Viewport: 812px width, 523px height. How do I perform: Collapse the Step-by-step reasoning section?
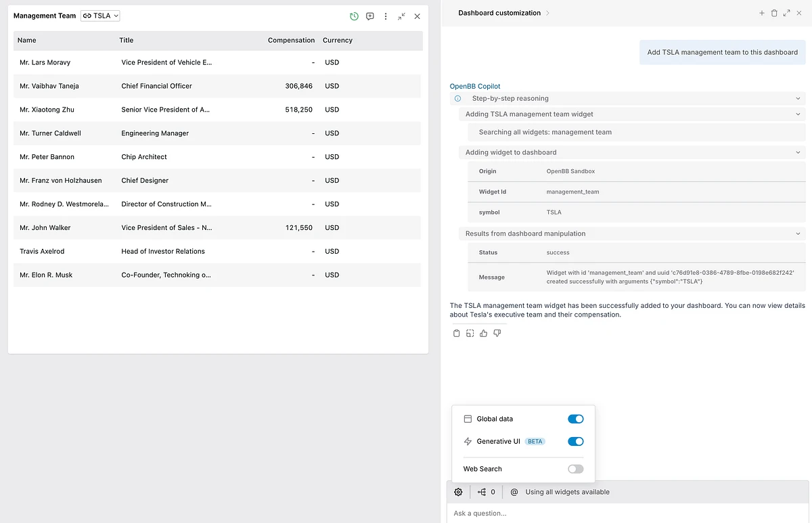click(x=797, y=98)
